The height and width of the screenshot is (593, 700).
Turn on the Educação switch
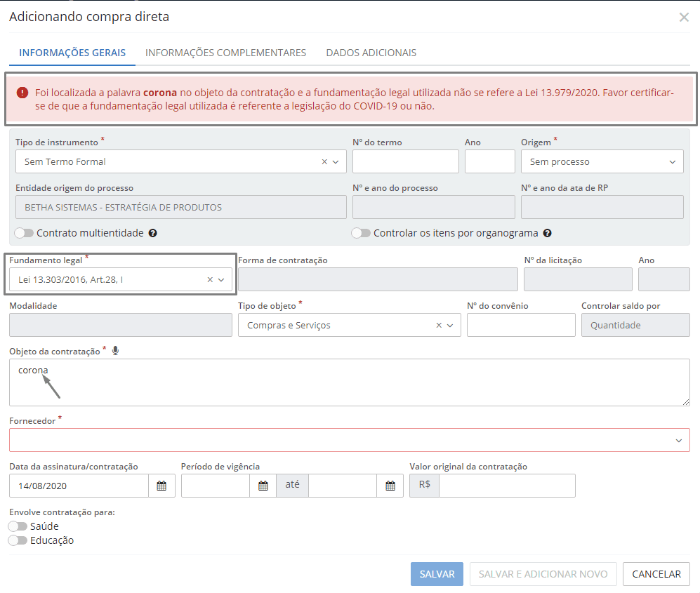pos(18,540)
